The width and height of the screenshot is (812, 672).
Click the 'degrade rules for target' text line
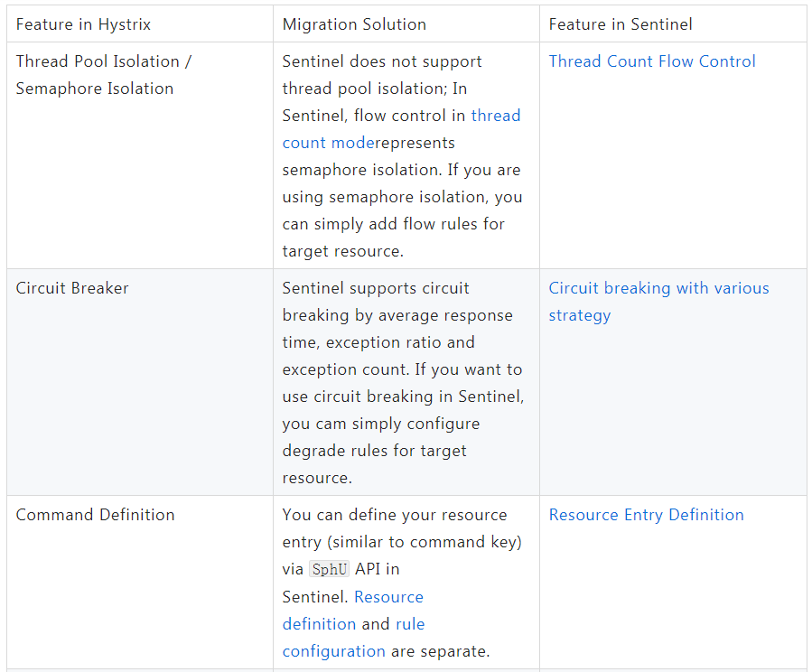[x=374, y=451]
